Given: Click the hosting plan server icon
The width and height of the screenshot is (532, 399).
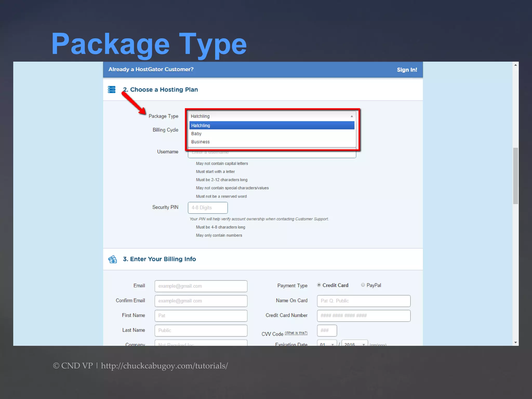Looking at the screenshot, I should click(112, 90).
